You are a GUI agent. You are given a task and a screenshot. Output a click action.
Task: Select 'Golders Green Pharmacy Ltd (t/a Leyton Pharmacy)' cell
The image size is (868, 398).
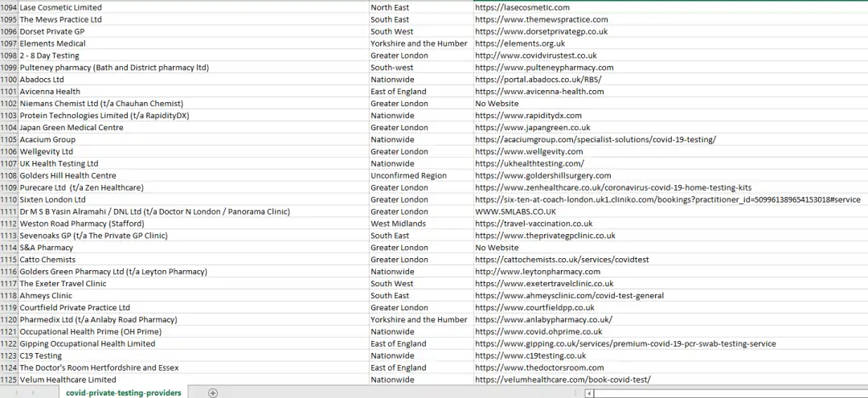tap(194, 272)
